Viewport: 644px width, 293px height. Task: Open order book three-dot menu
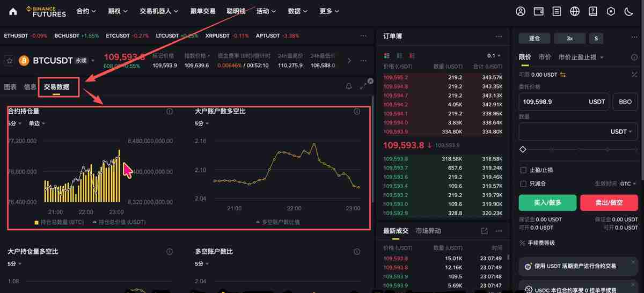[x=499, y=36]
